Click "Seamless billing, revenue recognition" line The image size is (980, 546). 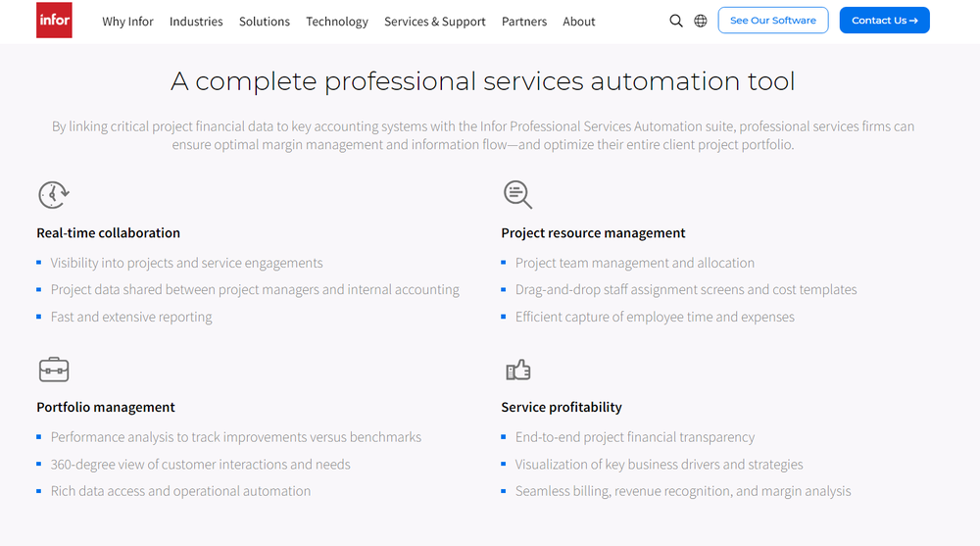point(682,491)
